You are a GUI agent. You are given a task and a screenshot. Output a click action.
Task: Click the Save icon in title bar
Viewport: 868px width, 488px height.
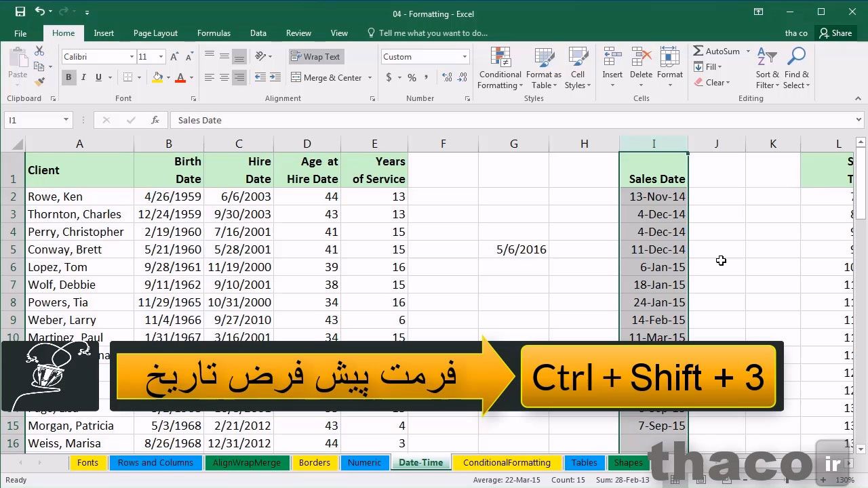[20, 12]
